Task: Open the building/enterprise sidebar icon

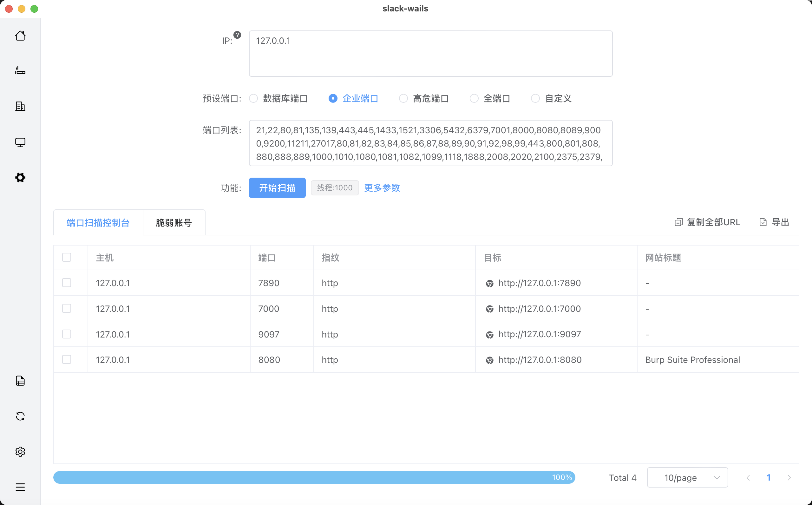Action: [x=20, y=106]
